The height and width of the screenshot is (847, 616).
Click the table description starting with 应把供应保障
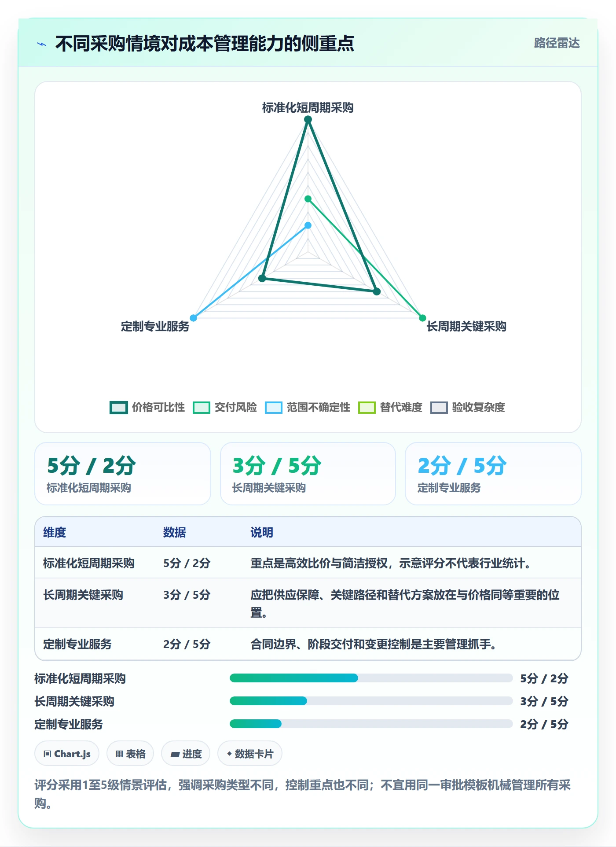[x=405, y=604]
